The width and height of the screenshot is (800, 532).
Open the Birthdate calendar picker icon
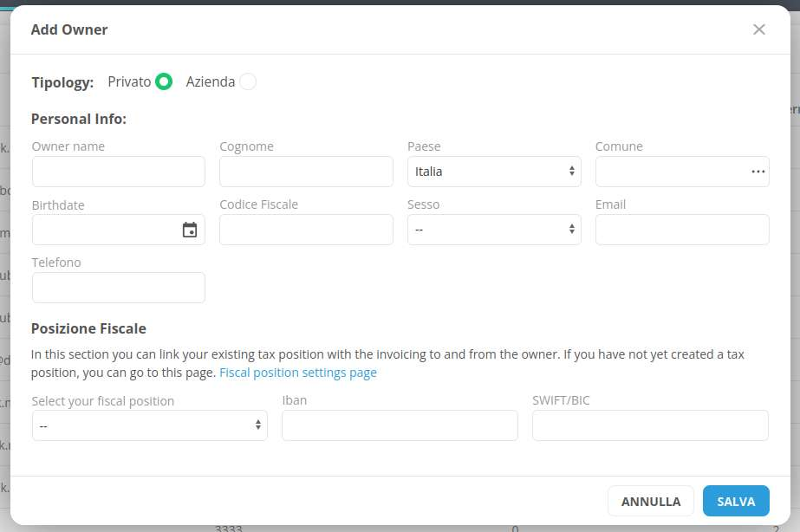click(x=190, y=230)
